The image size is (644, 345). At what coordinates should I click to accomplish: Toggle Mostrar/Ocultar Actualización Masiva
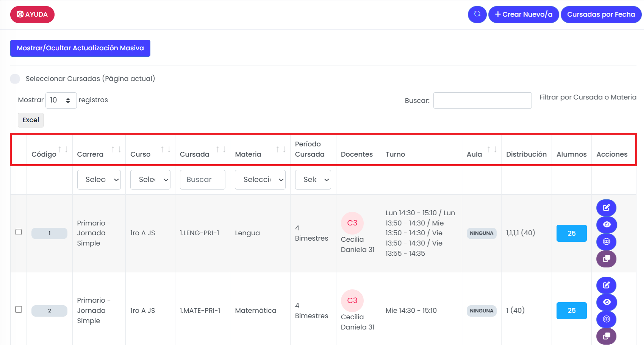tap(80, 48)
